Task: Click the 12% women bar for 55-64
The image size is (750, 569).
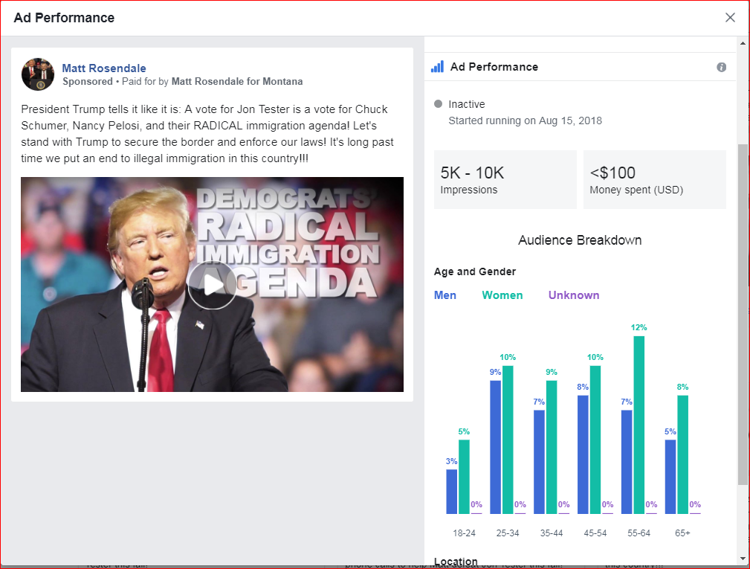Action: click(639, 425)
